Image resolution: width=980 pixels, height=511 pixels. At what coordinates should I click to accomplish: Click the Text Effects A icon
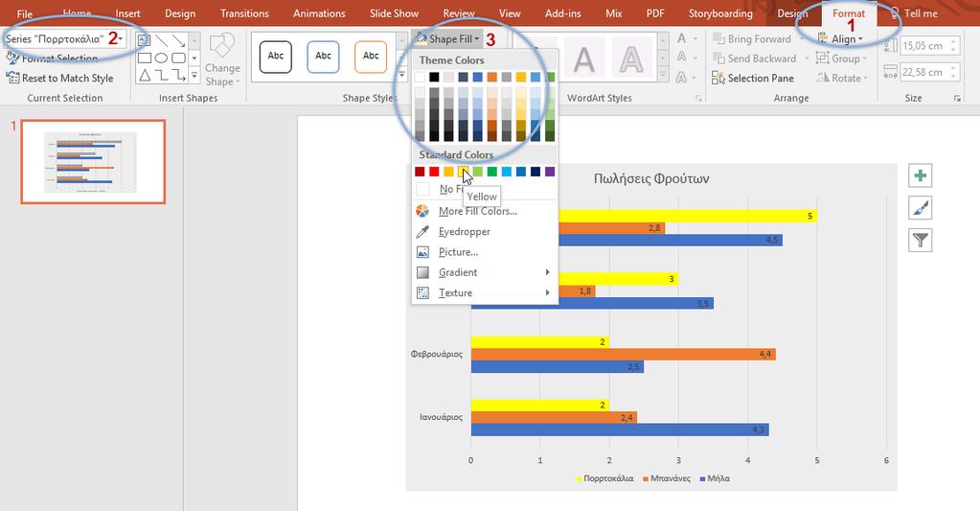[682, 77]
